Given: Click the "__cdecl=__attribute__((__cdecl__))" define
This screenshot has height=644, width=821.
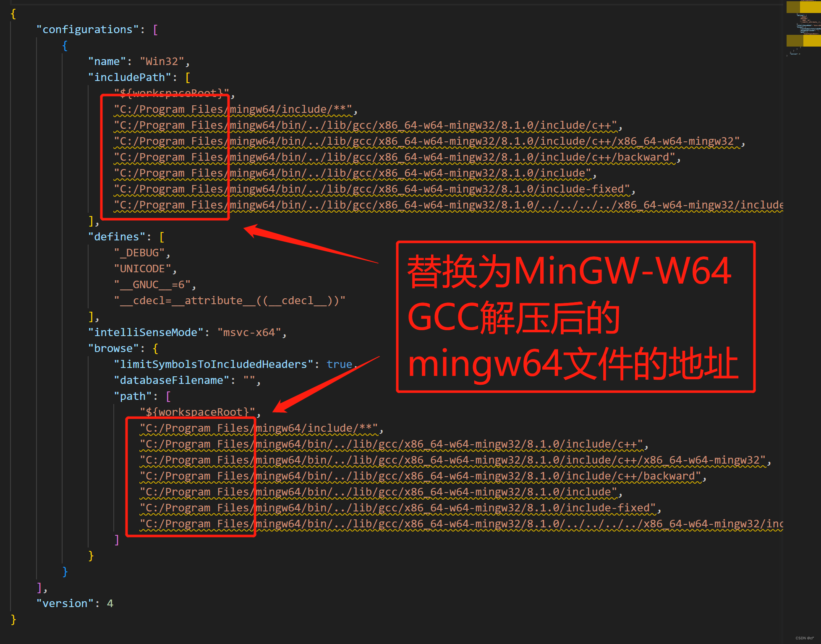Looking at the screenshot, I should (230, 300).
